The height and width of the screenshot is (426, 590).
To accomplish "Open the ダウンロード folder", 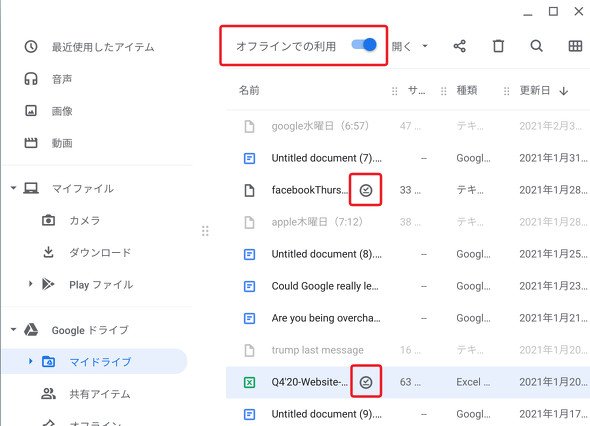I will (x=100, y=252).
